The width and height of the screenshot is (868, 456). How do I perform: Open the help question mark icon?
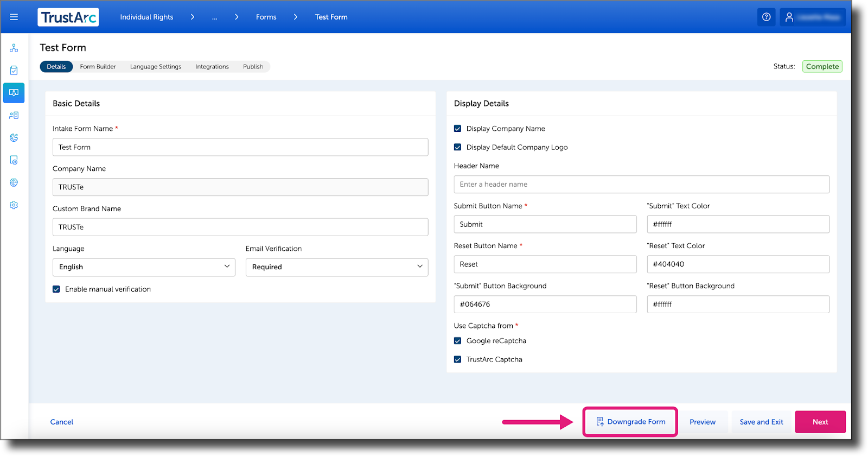coord(766,17)
